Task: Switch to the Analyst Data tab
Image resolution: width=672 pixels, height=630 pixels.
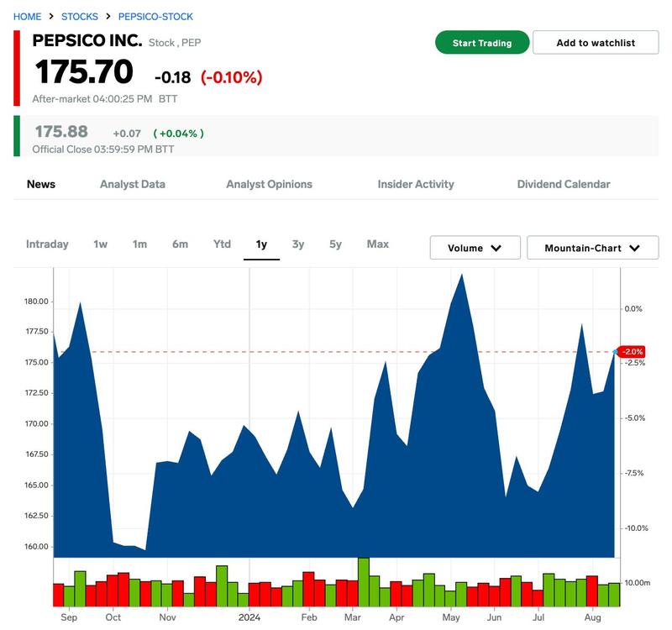Action: (133, 184)
